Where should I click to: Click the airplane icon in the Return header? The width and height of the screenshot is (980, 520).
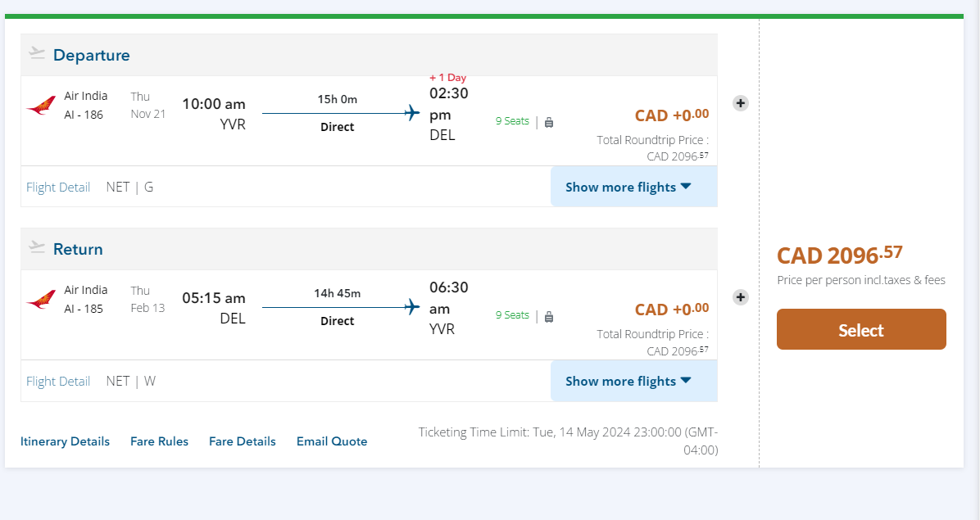coord(37,246)
